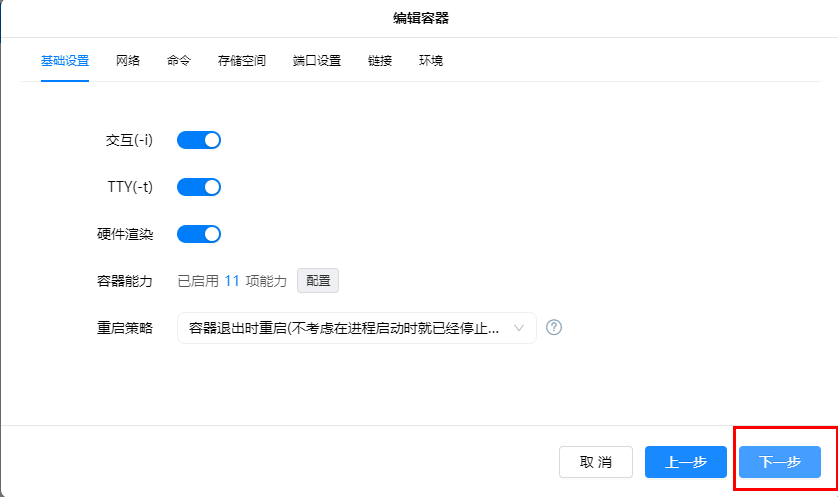Click the chevron arrow in restart policy box
The image size is (838, 497).
[x=519, y=328]
